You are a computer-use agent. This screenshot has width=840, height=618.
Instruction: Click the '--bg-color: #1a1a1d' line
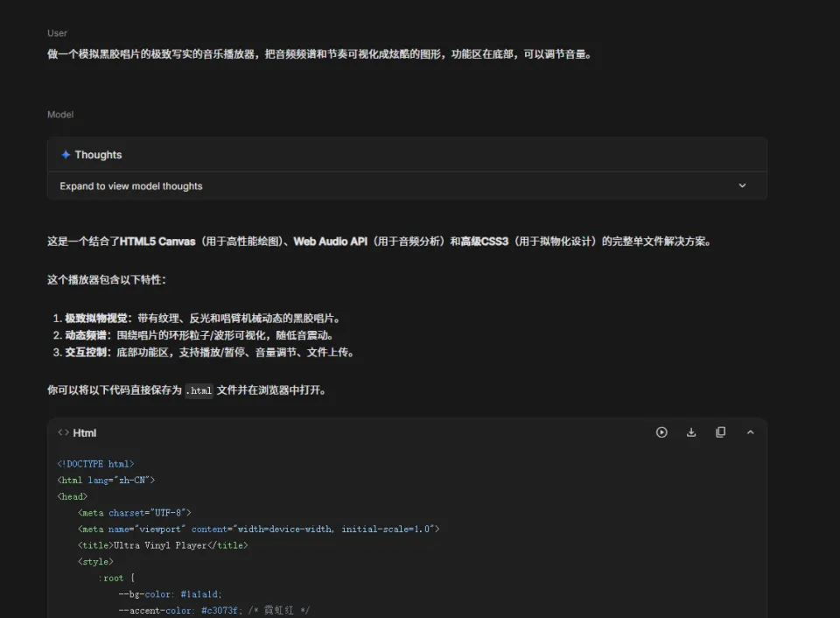coord(170,594)
